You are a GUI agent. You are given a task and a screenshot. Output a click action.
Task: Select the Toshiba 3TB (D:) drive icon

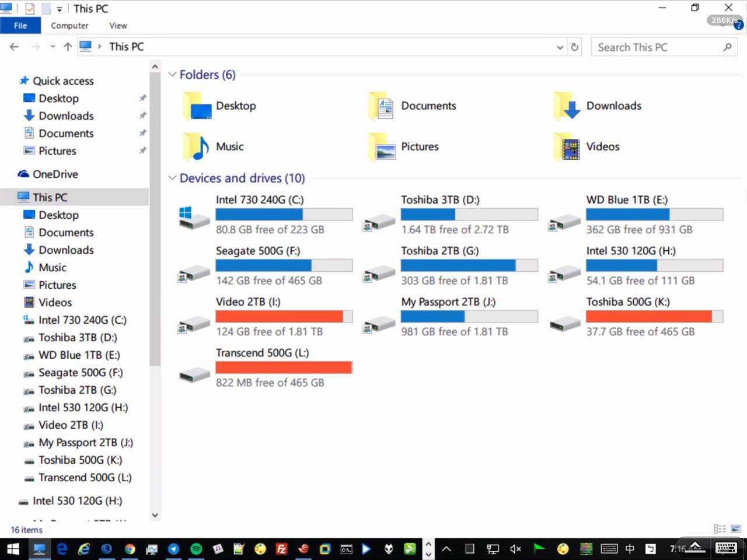pyautogui.click(x=379, y=222)
